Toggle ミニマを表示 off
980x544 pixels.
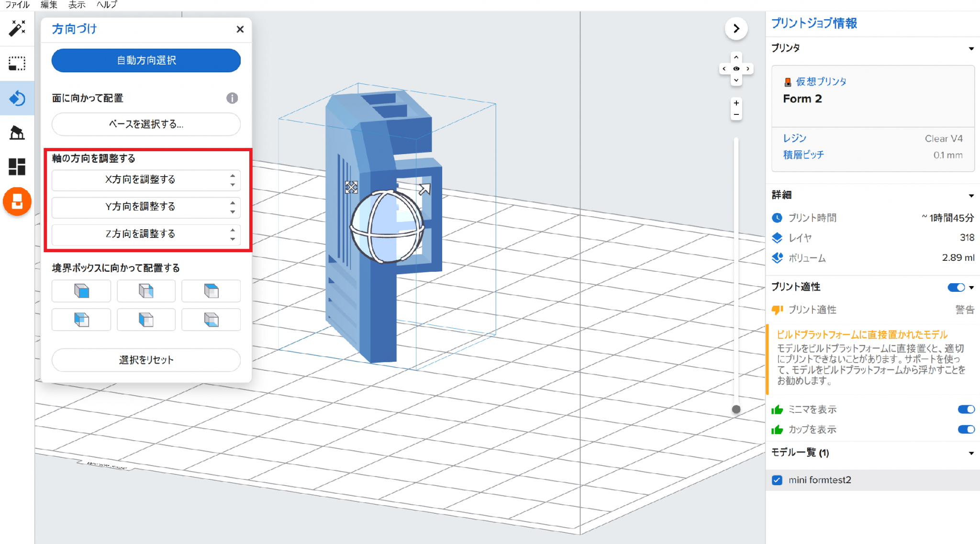tap(966, 409)
